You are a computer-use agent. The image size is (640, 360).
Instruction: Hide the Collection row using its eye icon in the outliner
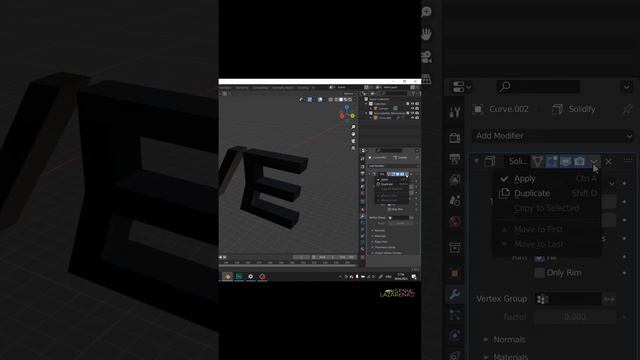tap(412, 104)
